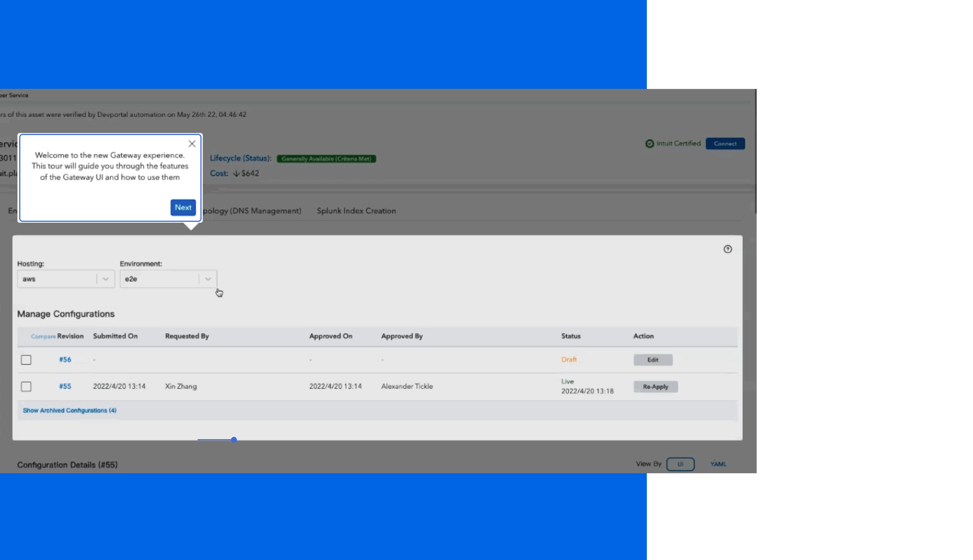Switch to Topology (DNS Management) tab
The image size is (973, 560).
pos(252,211)
